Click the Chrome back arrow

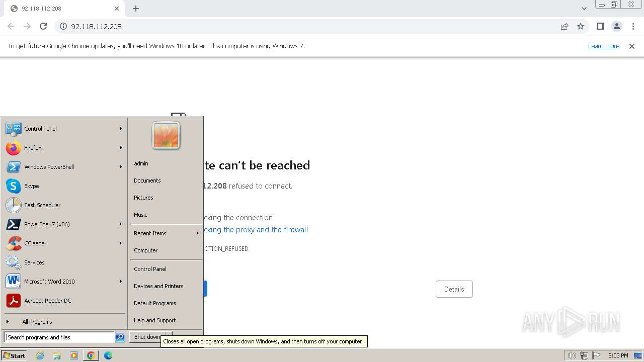11,26
